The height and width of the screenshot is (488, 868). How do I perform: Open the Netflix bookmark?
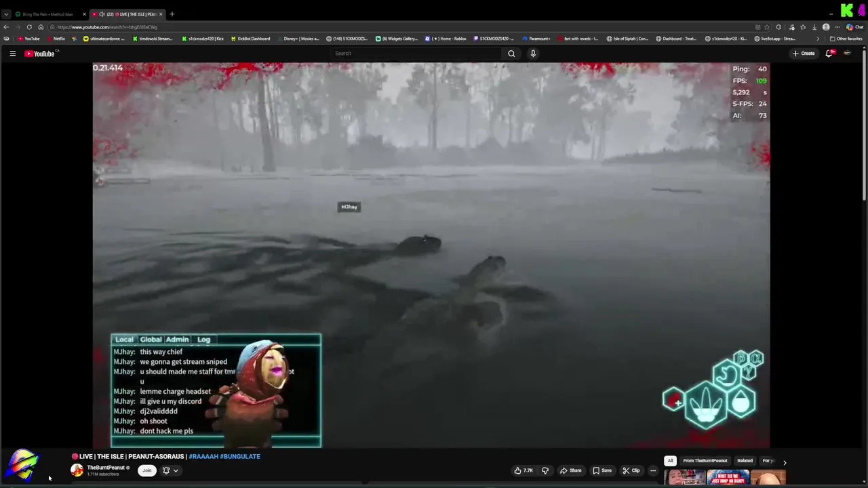(55, 39)
